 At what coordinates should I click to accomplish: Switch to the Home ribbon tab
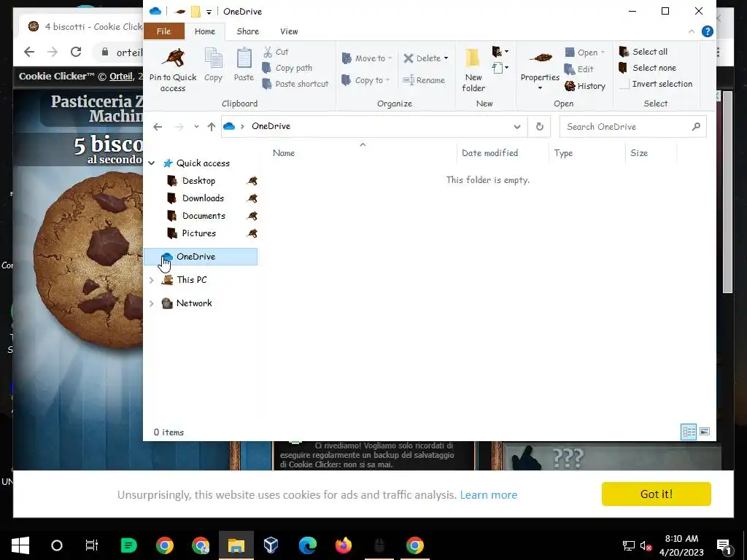(x=205, y=31)
